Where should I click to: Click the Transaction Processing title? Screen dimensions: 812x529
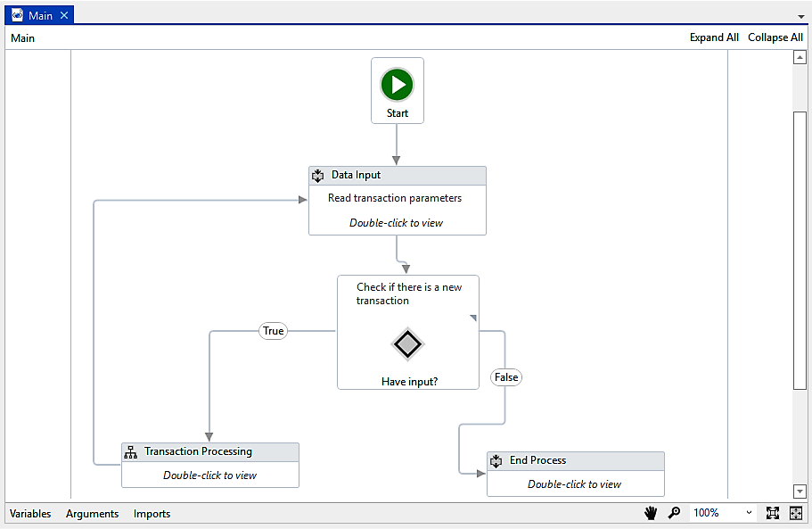point(199,451)
